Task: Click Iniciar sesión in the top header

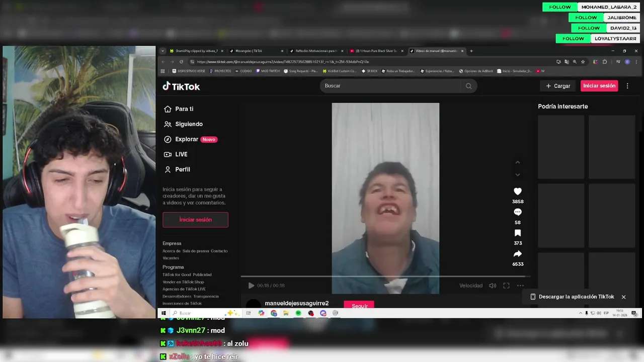Action: (x=599, y=86)
